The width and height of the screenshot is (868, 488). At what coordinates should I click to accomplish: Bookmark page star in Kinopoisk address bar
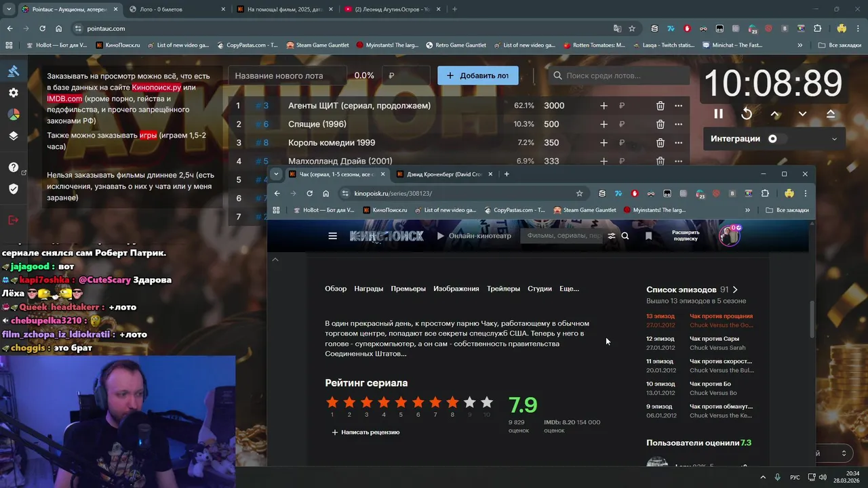pyautogui.click(x=579, y=193)
